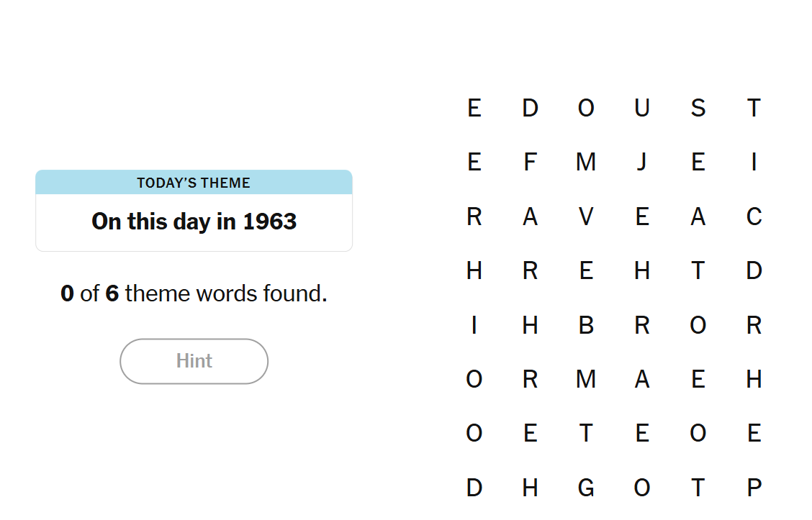
Task: Select the letter B tile
Action: point(586,325)
